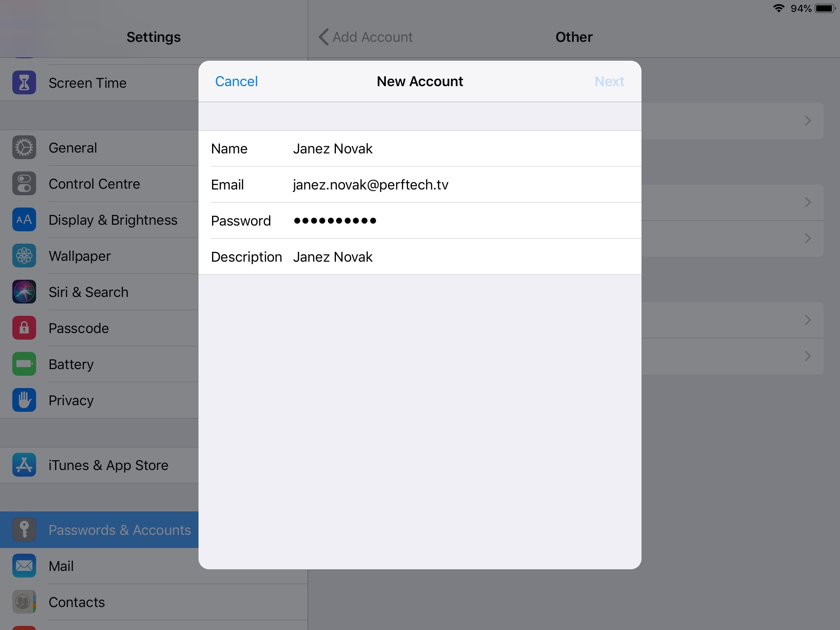Tap the General gear icon

click(x=24, y=148)
